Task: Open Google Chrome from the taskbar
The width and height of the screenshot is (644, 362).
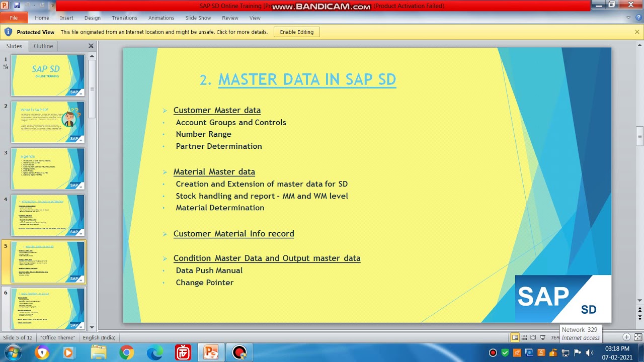Action: (x=126, y=352)
